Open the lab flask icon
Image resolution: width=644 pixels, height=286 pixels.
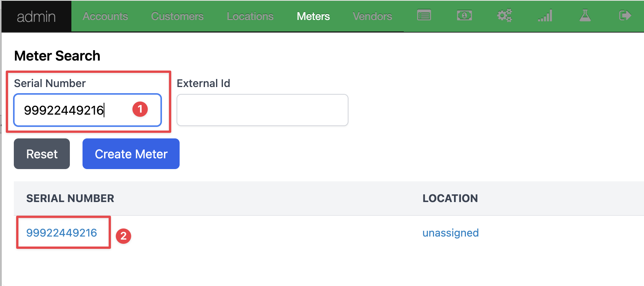click(x=585, y=16)
